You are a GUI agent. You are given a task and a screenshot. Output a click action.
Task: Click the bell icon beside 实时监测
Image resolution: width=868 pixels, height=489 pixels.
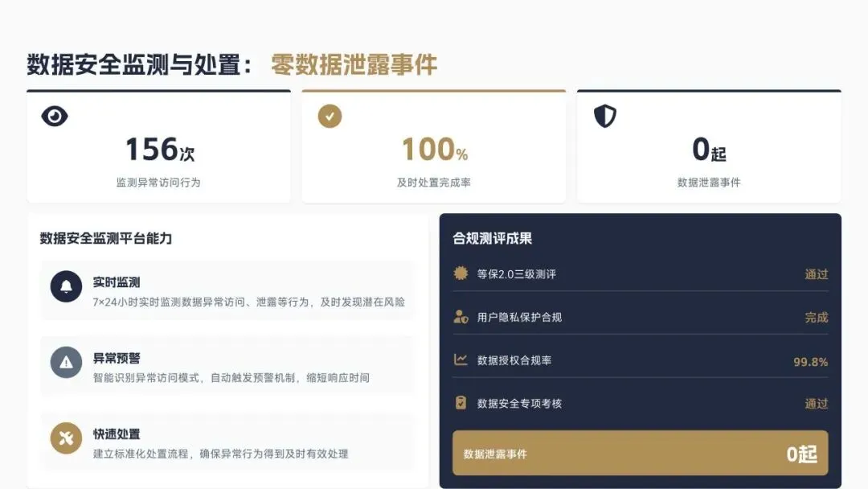66,286
